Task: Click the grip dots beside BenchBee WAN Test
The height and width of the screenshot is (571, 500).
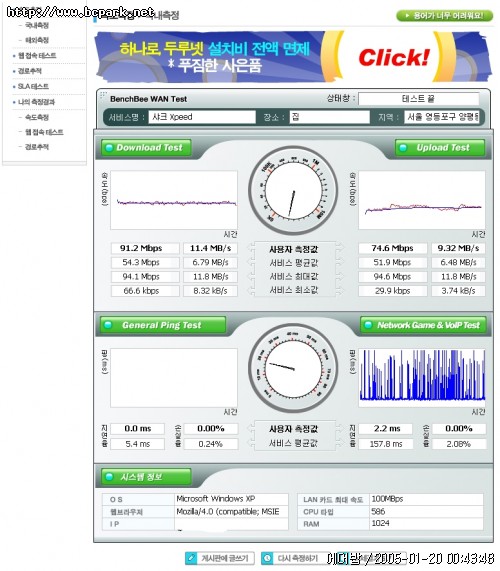Action: click(x=104, y=95)
